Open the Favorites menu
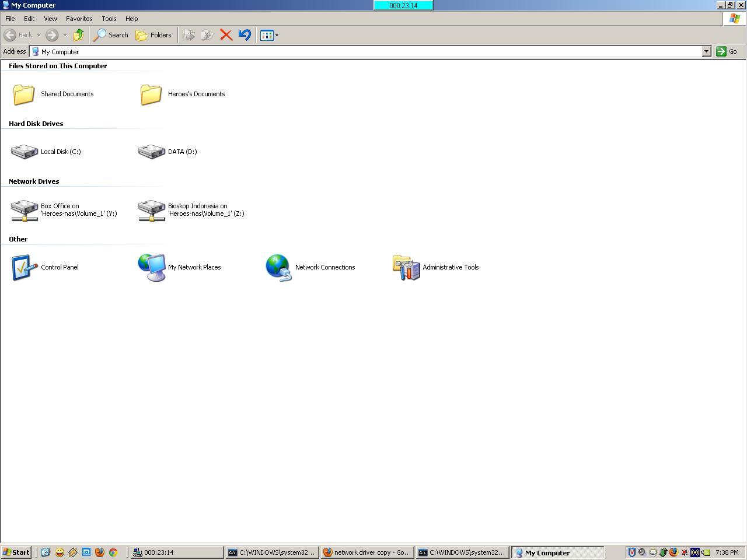Screen dimensions: 747x560 pos(79,19)
